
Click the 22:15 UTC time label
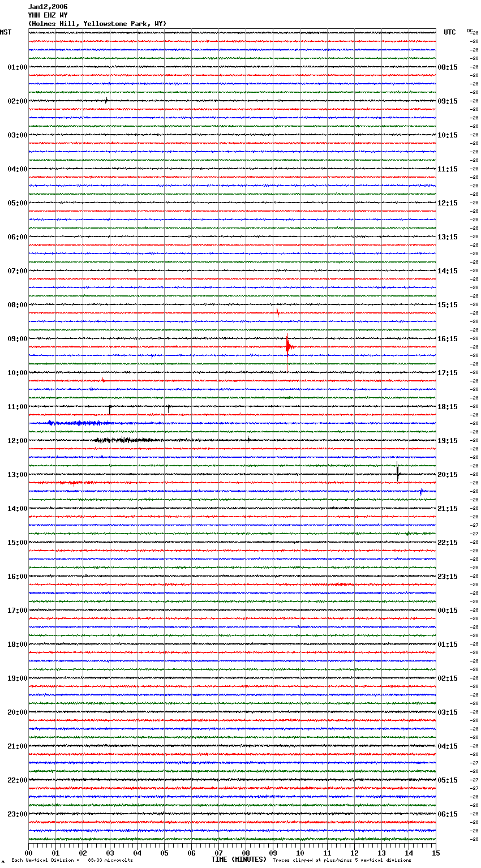click(448, 543)
